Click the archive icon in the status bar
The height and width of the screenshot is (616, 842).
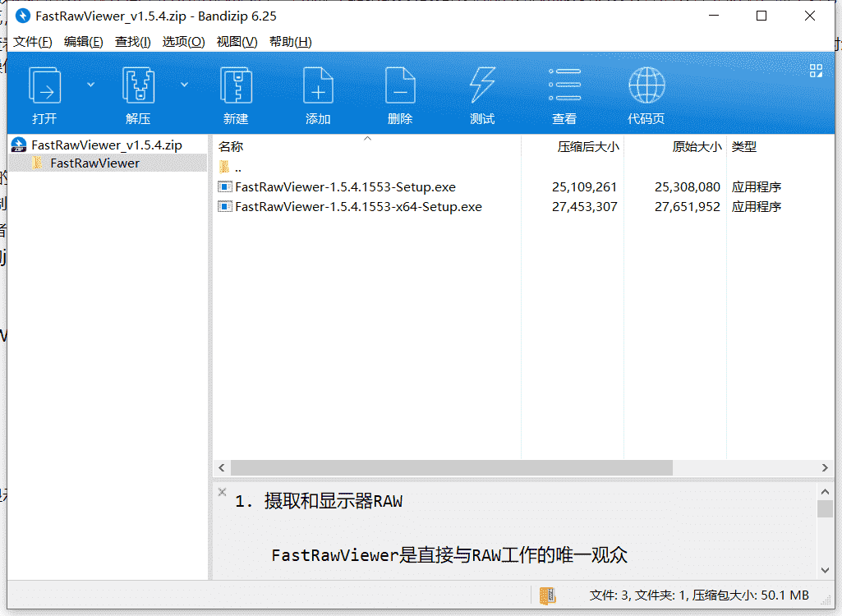(547, 595)
